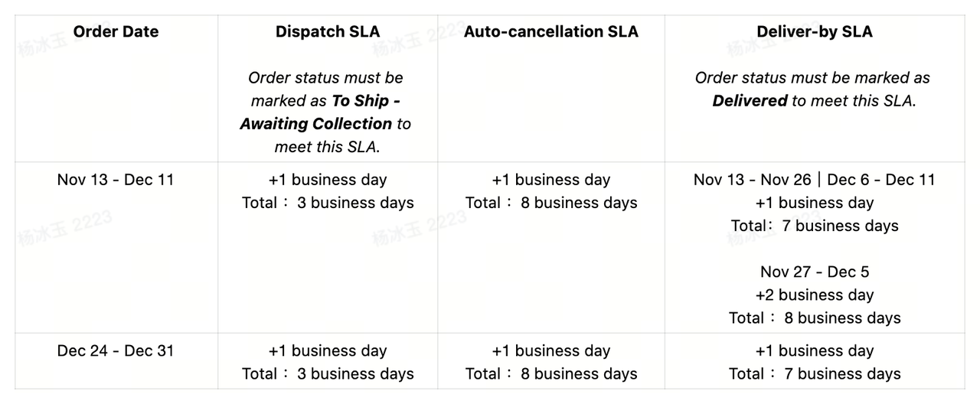Click Total 3 business days in Nov 13 row
The height and width of the screenshot is (404, 980).
(x=328, y=203)
